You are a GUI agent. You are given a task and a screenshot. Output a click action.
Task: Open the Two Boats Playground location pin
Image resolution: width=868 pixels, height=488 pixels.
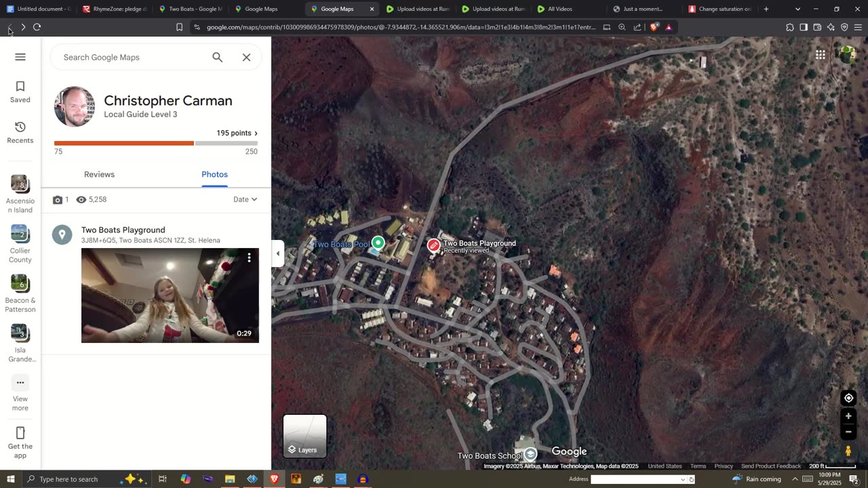coord(62,235)
